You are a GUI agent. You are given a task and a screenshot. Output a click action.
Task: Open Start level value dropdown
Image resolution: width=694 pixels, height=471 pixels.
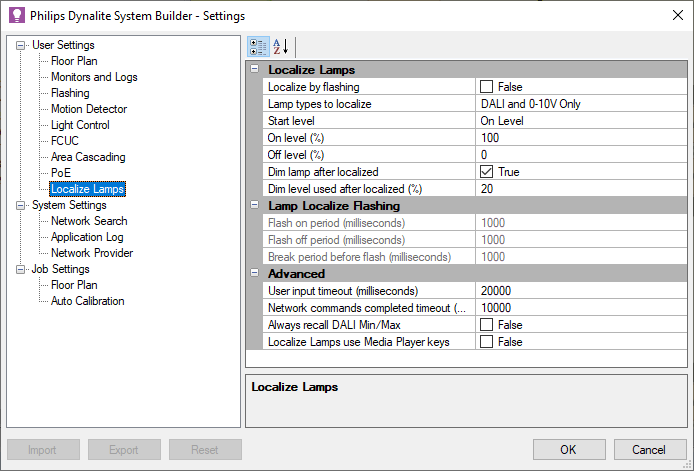[581, 121]
